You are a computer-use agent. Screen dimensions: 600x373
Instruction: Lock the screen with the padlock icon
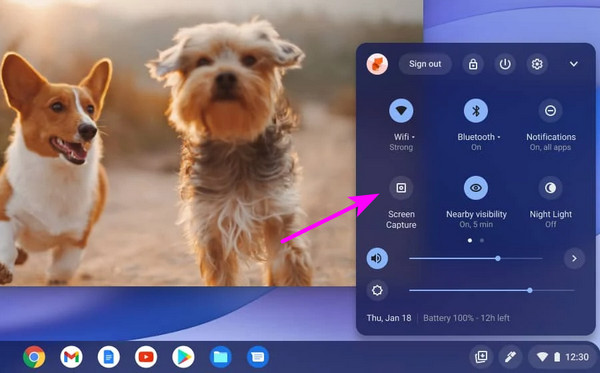[473, 64]
